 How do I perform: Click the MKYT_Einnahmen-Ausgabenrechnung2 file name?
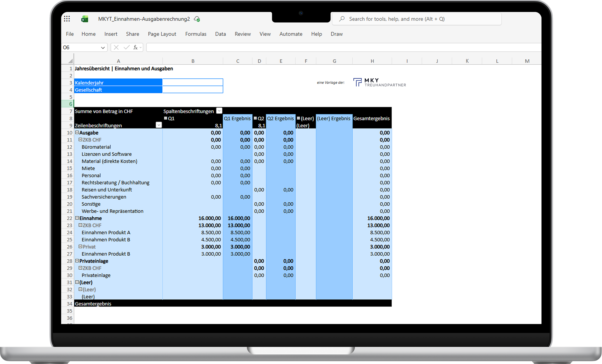[x=144, y=19]
